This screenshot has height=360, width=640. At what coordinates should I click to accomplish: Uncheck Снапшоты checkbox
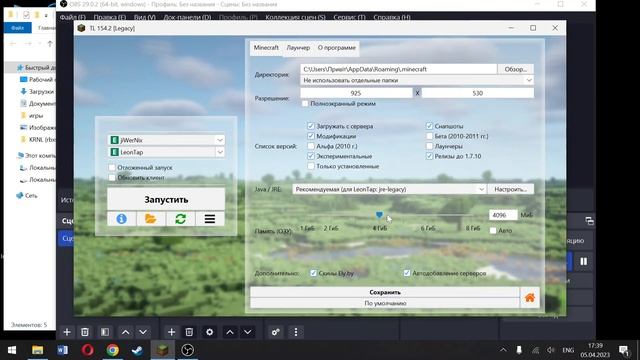tap(429, 126)
